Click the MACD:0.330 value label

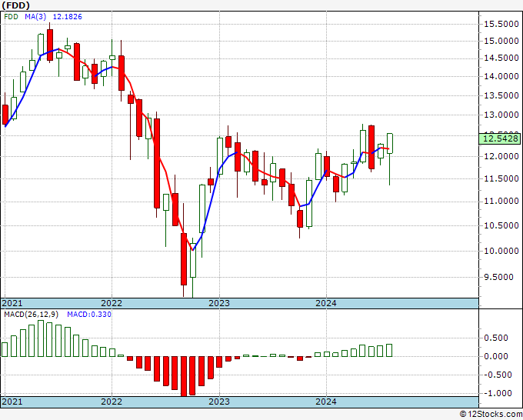coord(89,315)
